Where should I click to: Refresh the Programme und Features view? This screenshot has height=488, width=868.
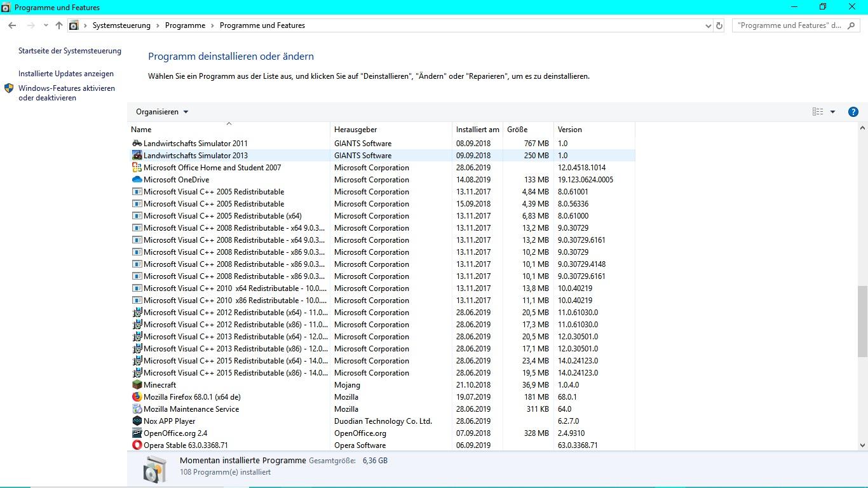pos(719,25)
